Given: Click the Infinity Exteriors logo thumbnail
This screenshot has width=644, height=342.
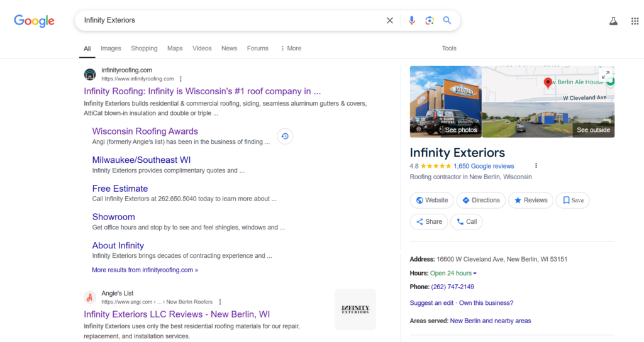Looking at the screenshot, I should (355, 309).
